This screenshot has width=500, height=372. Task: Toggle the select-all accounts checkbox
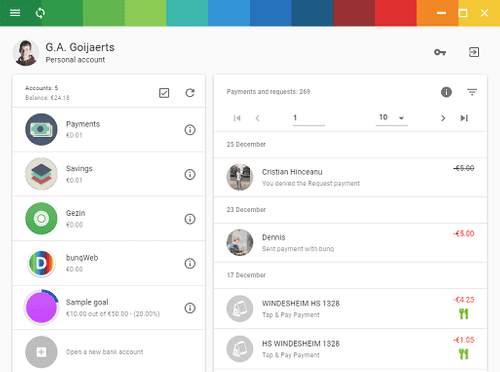pos(164,93)
